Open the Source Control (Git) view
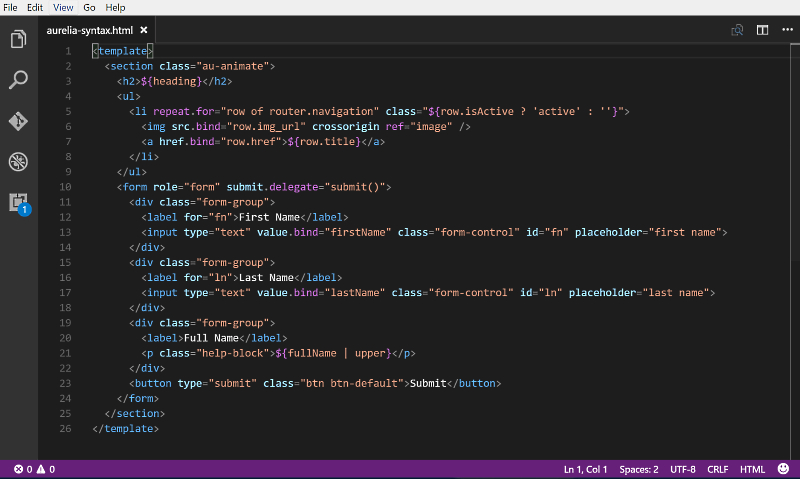The image size is (800, 479). pos(18,121)
